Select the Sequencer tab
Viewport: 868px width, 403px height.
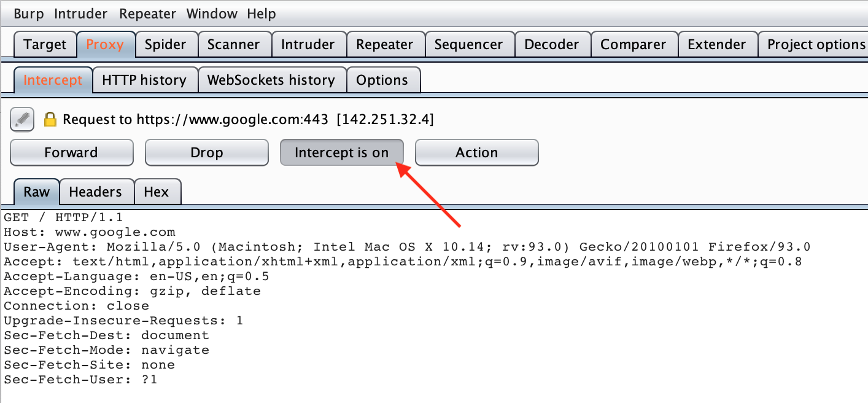pos(470,44)
